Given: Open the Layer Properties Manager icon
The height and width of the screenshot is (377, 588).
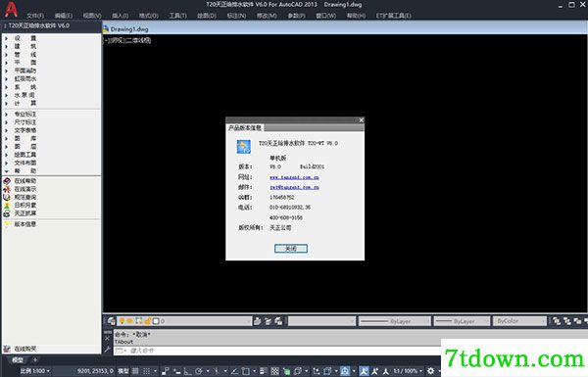Looking at the screenshot, I should pos(112,321).
